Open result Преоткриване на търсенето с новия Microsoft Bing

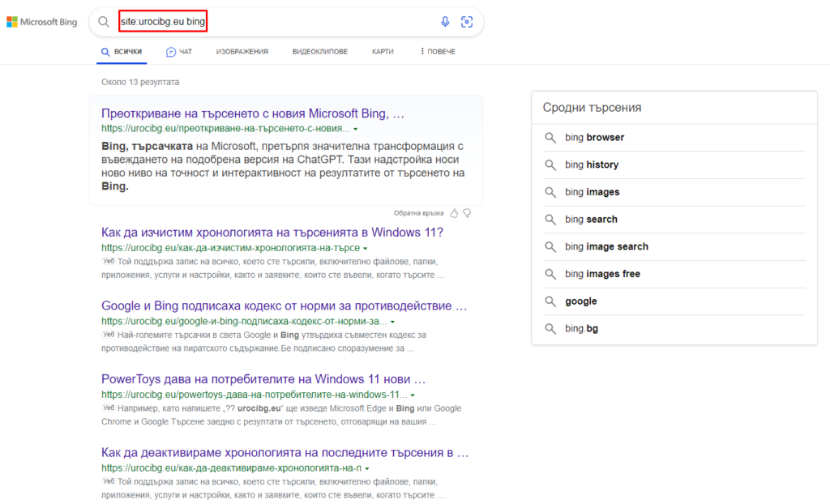click(253, 113)
